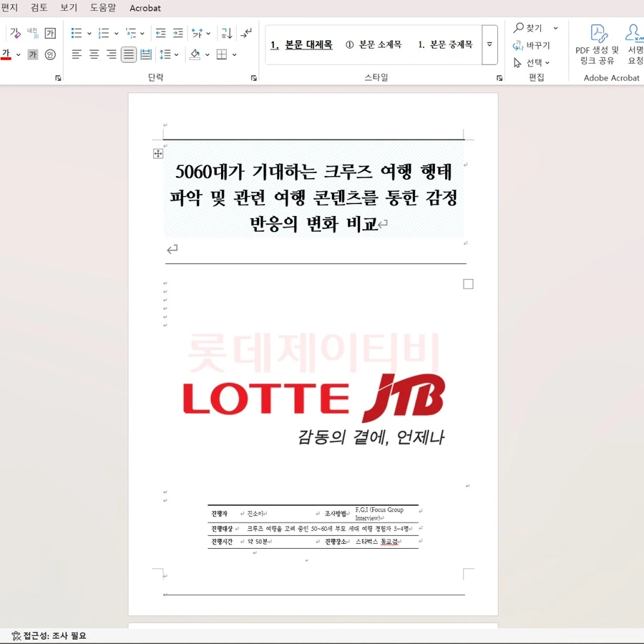Click the clear formatting eraser icon
The image size is (644, 644).
15,33
